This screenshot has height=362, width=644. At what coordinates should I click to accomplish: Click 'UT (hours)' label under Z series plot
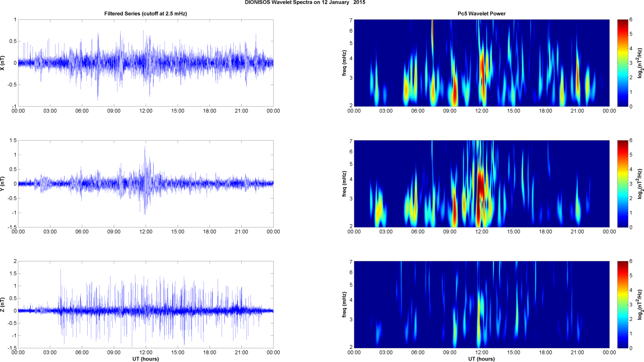tap(146, 359)
